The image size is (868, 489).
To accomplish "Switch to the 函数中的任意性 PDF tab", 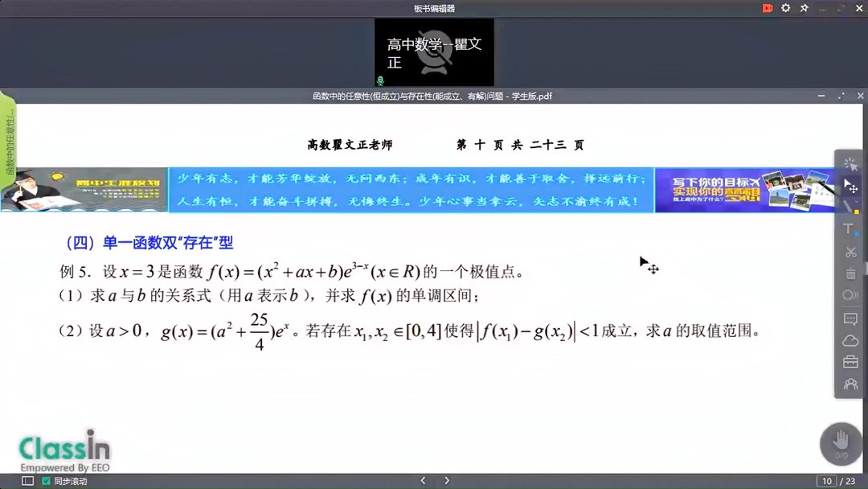I will coord(434,96).
